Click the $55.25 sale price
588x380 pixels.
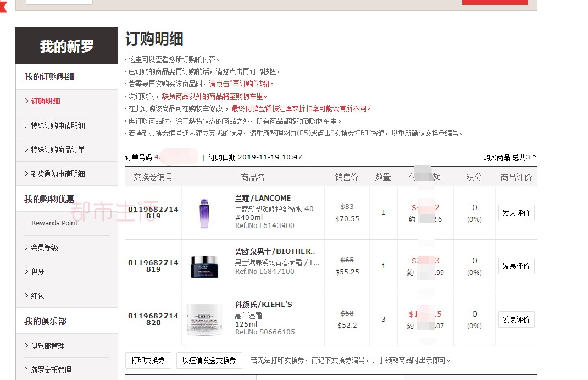point(347,272)
